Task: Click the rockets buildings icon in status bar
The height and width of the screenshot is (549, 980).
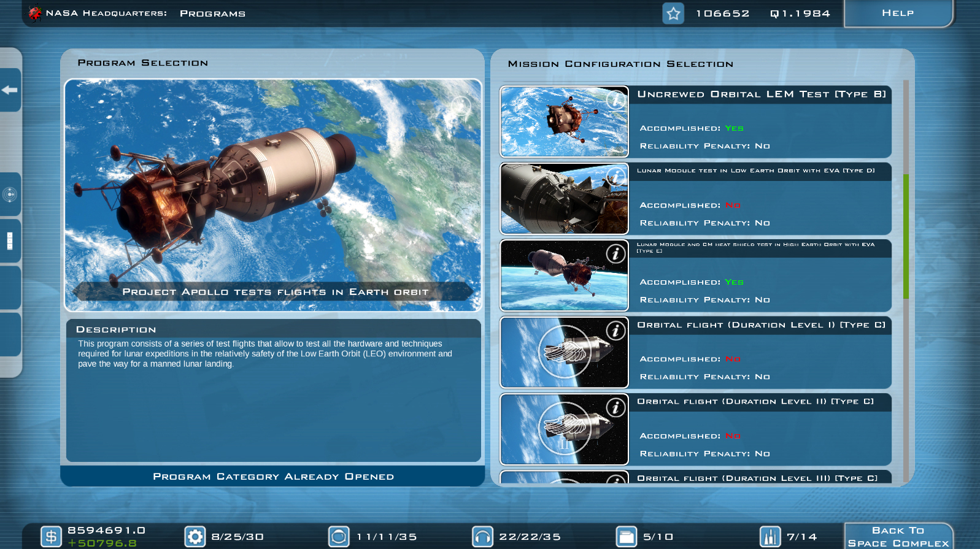Action: (x=770, y=537)
